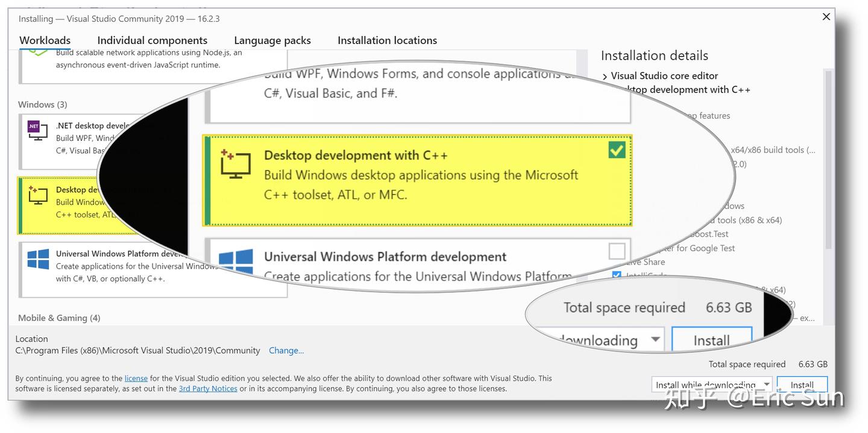The width and height of the screenshot is (868, 433).
Task: Expand Visual Studio core editor details
Action: pyautogui.click(x=605, y=75)
